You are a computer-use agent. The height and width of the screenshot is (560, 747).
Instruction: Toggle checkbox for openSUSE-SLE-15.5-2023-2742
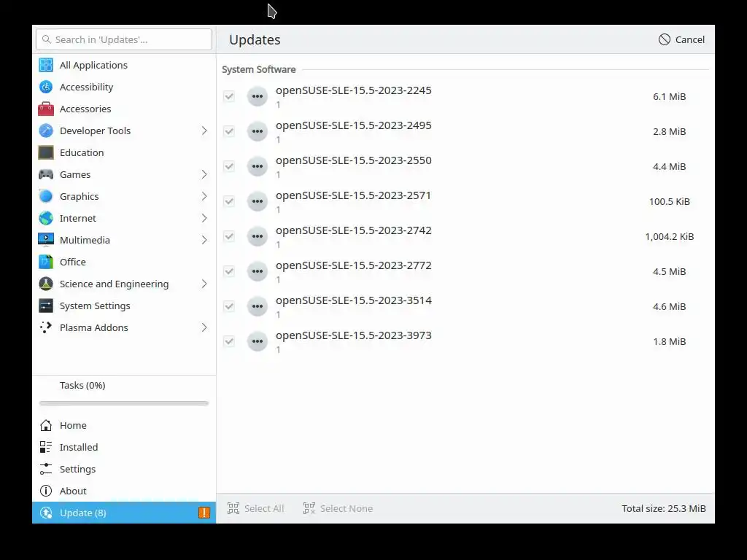tap(229, 237)
